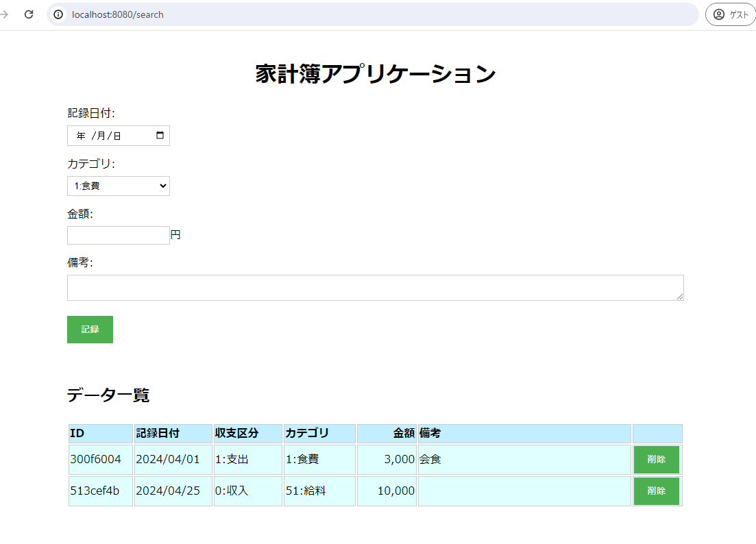Screen dimensions: 756x544
Task: Expand the category selector showing 1:食費
Action: coord(118,186)
